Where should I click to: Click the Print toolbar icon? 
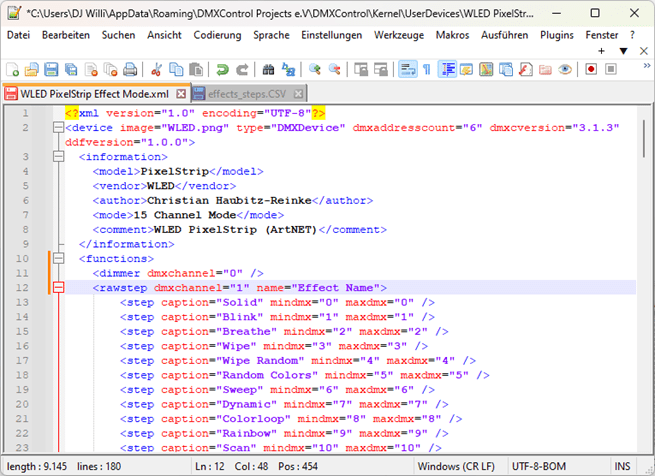point(130,69)
